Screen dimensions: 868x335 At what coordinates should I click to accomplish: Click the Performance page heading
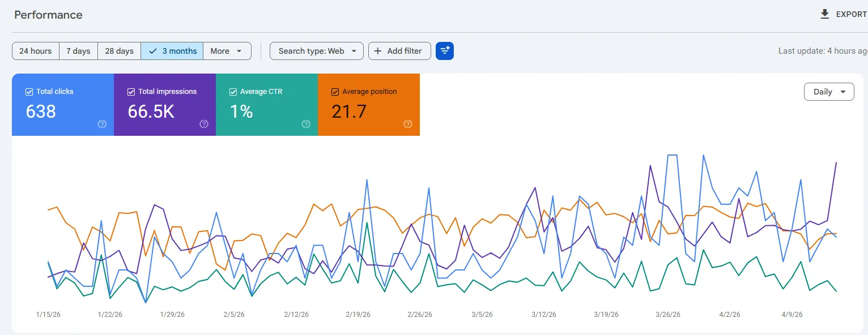[x=48, y=15]
